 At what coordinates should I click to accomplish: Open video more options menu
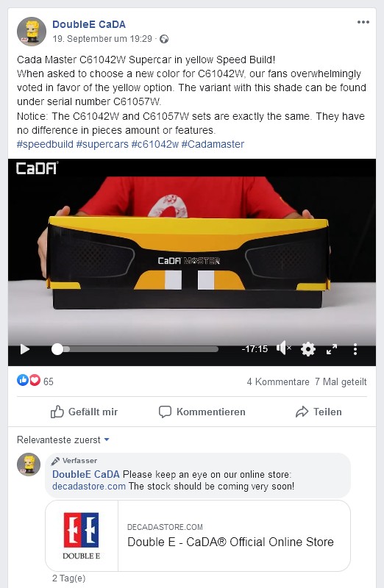(355, 349)
